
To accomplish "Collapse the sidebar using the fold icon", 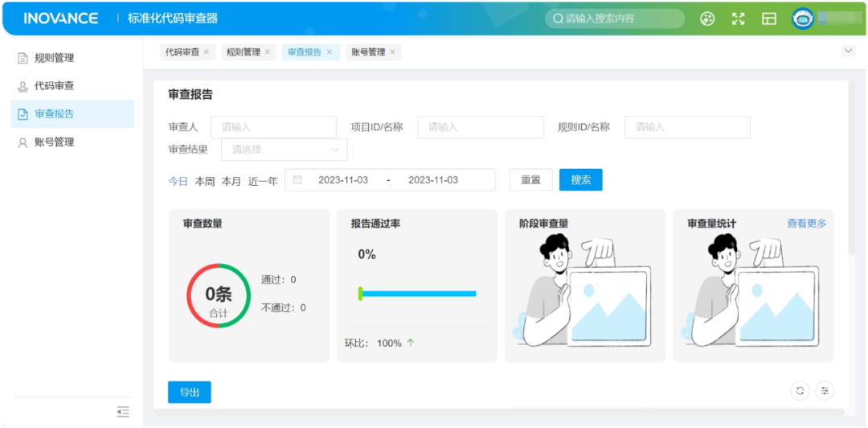I will 123,412.
